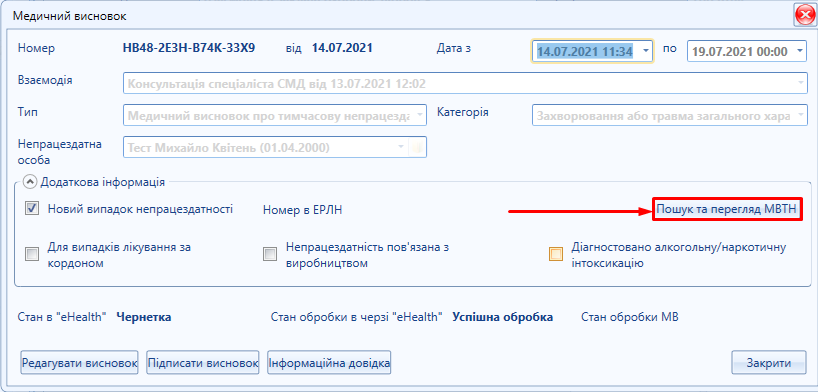Click Редагувати висновок button
818x392 pixels.
coord(79,363)
